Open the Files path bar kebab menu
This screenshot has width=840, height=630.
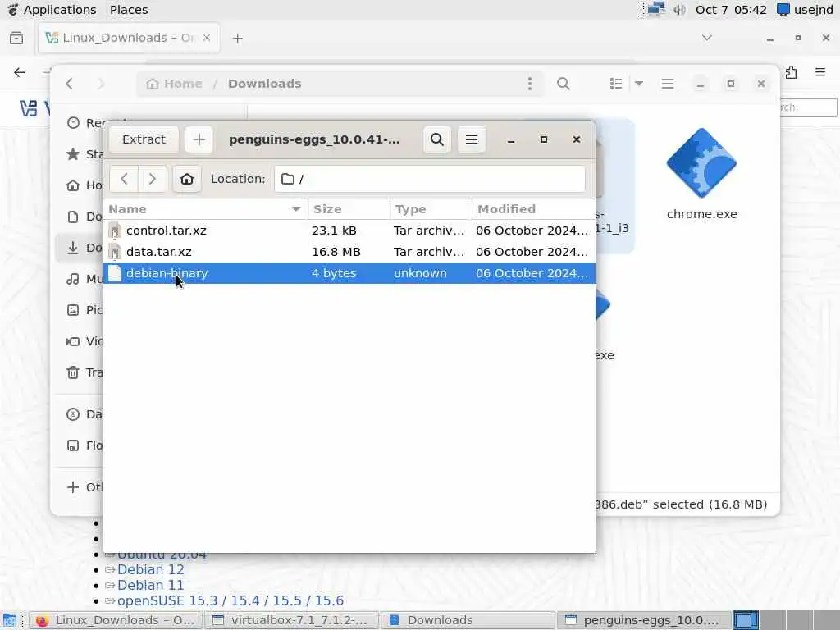tap(530, 84)
